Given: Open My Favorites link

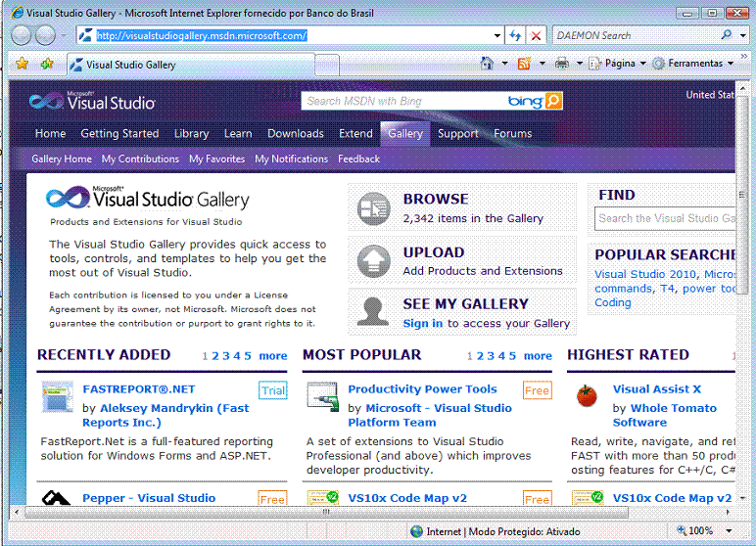Looking at the screenshot, I should pyautogui.click(x=217, y=159).
